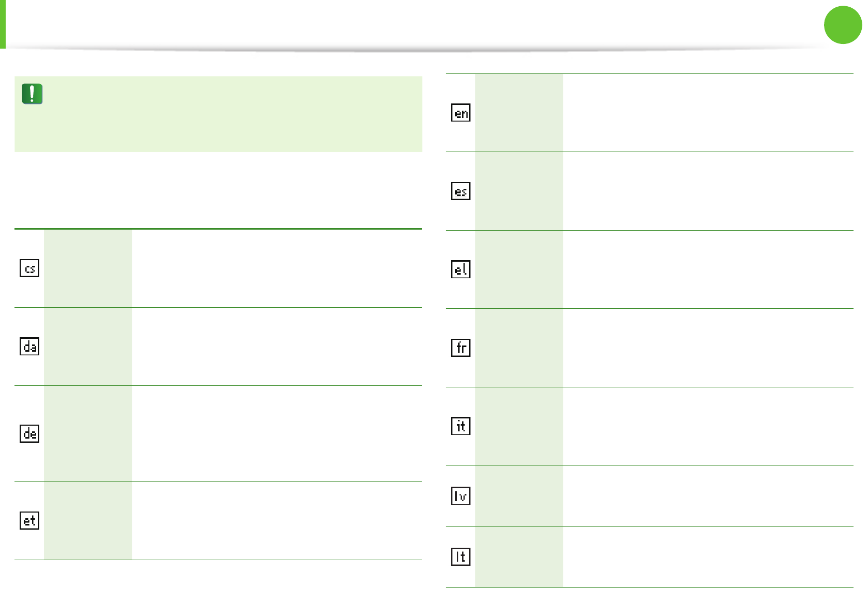Click the 'it' Italian language icon
This screenshot has height=616, width=868.
[461, 426]
